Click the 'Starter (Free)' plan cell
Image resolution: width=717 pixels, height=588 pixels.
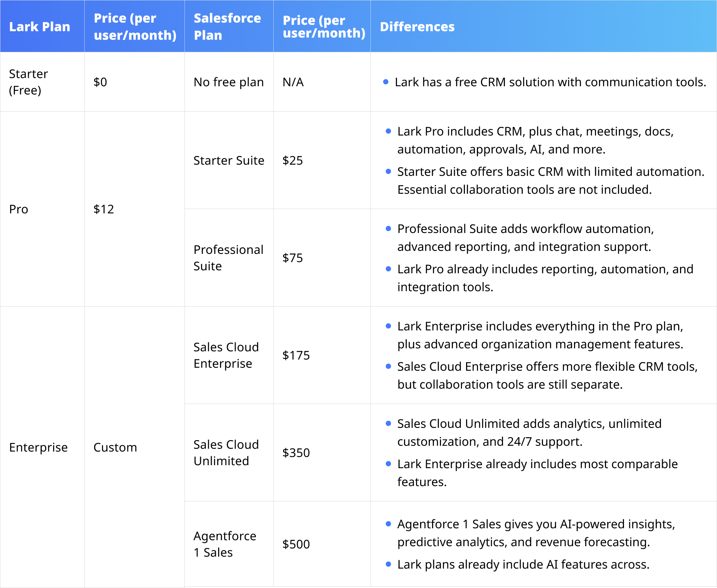pos(29,82)
